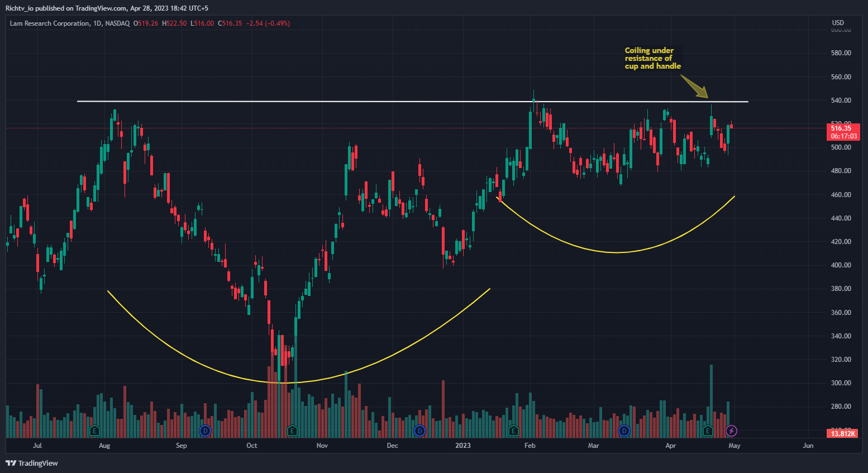Click the 500.00 price axis label
Screen dimensions: 868x473
tap(841, 147)
